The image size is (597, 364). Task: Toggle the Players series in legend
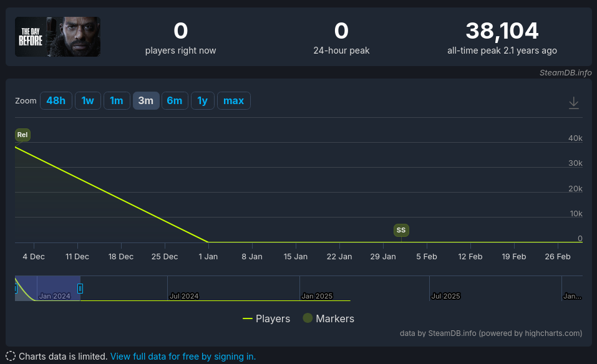click(266, 318)
